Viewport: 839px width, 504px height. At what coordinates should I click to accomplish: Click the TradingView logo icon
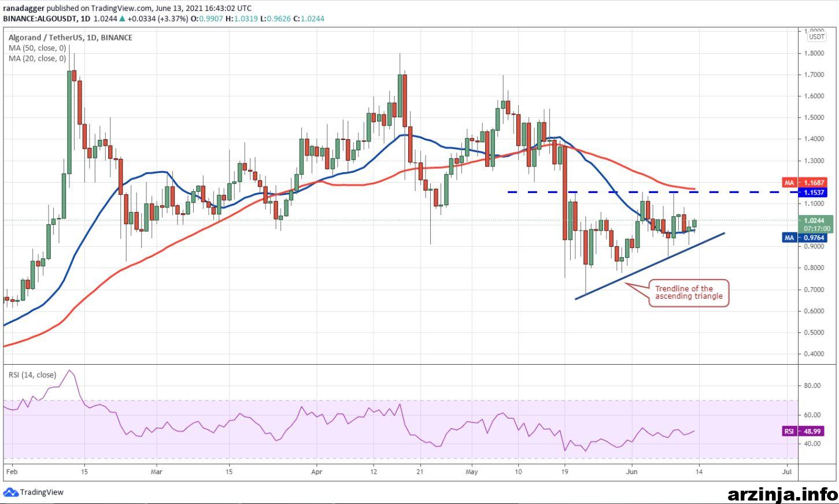click(10, 492)
